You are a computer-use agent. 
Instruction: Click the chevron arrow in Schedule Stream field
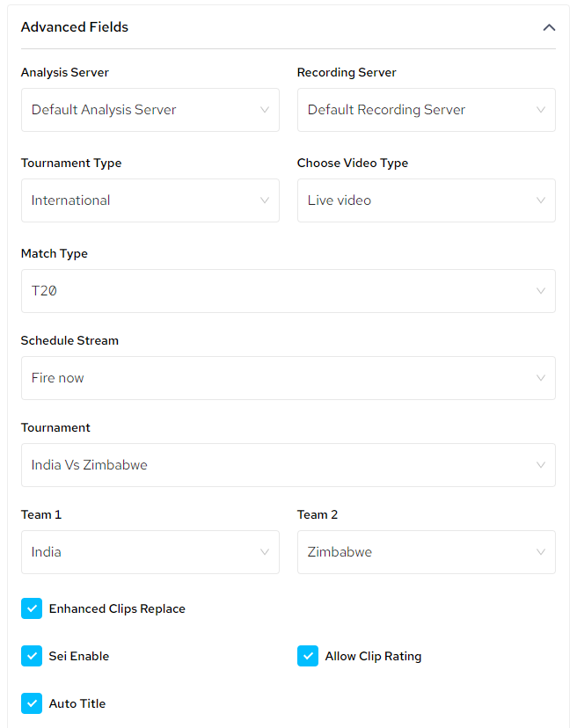(x=541, y=378)
